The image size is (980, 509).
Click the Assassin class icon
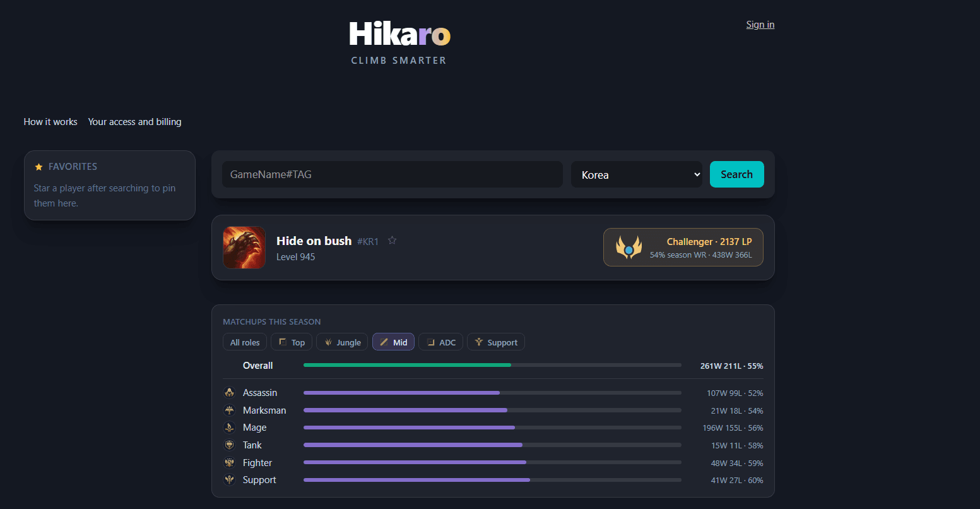pos(230,393)
